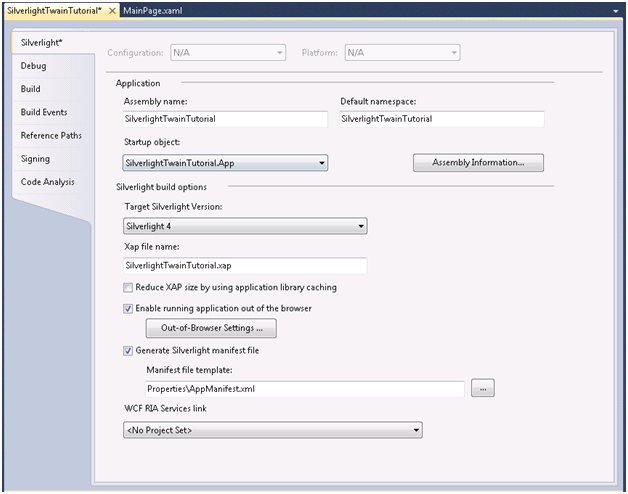The width and height of the screenshot is (628, 494).
Task: Switch to Code Analysis page
Action: click(x=53, y=182)
